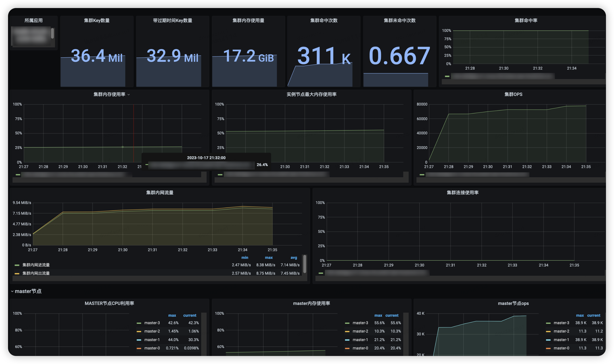Toggle master-2 series in master内存使用率 legend
This screenshot has height=364, width=614.
[360, 331]
